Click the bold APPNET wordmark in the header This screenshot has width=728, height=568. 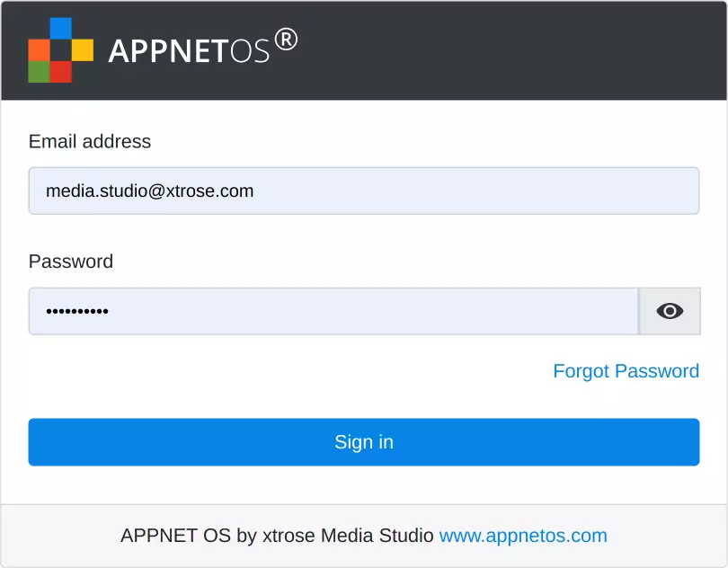pyautogui.click(x=166, y=51)
